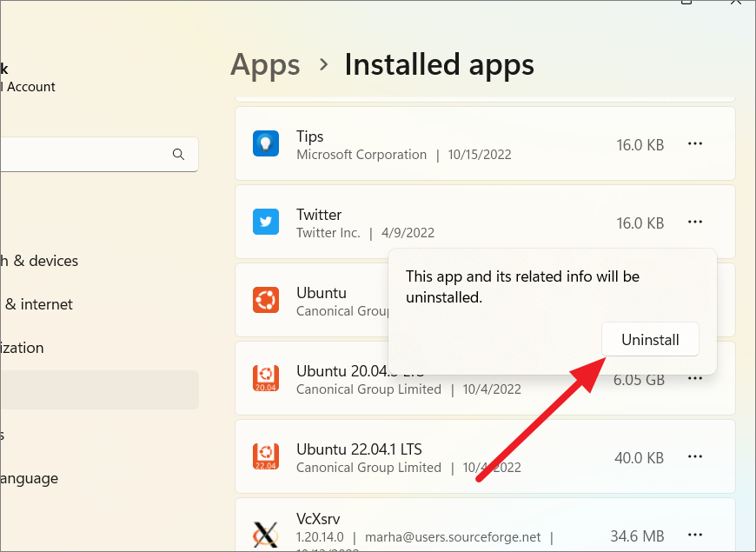756x552 pixels.
Task: Click the 10/15/2022 install date
Action: (480, 155)
